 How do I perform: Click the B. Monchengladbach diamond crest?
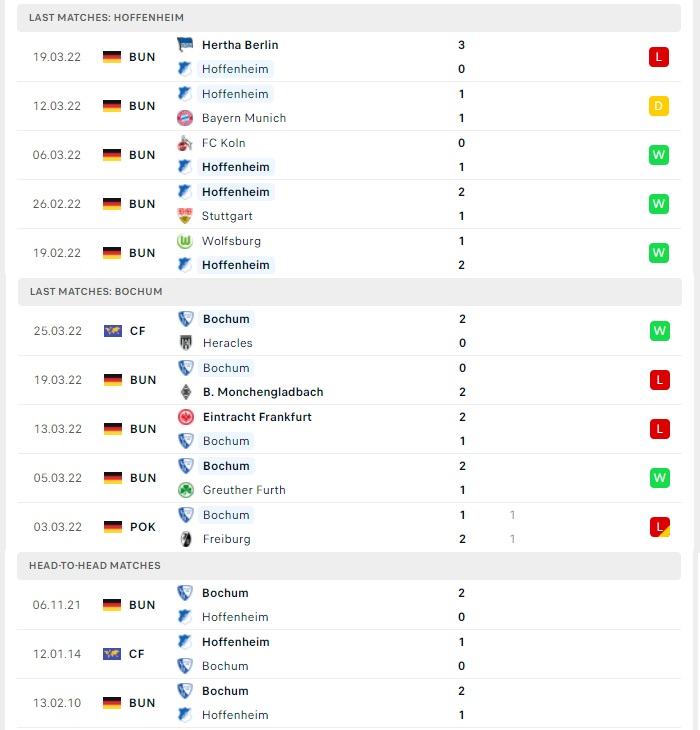pyautogui.click(x=186, y=392)
